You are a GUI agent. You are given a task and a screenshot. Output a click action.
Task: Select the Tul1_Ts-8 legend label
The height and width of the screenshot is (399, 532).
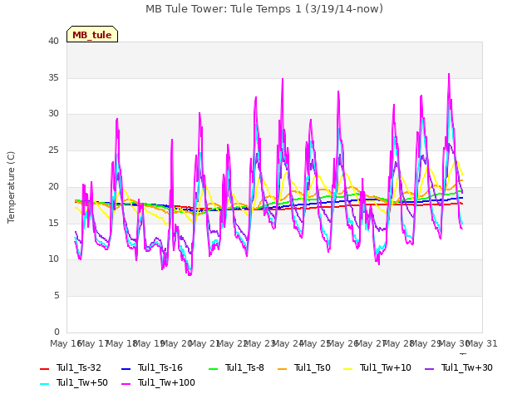[x=244, y=367]
